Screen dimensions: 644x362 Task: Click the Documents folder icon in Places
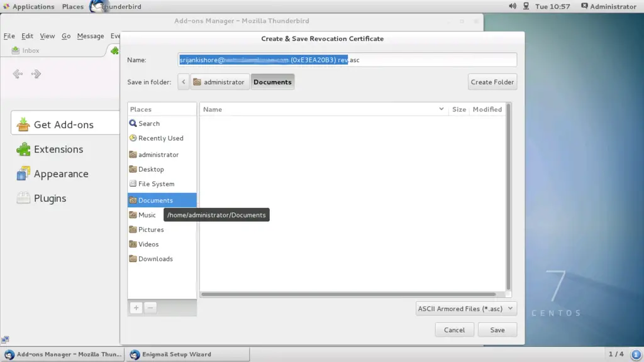point(133,200)
